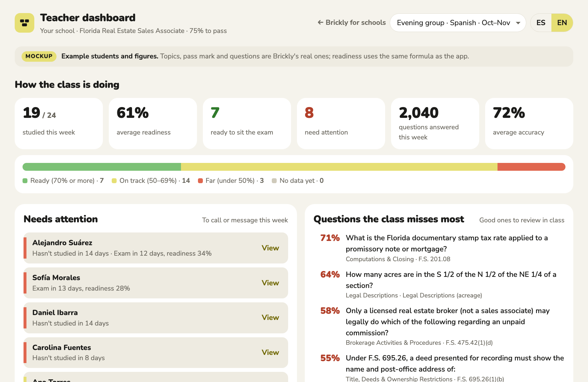Select the 72% average accuracy card
The image size is (588, 382).
(529, 123)
